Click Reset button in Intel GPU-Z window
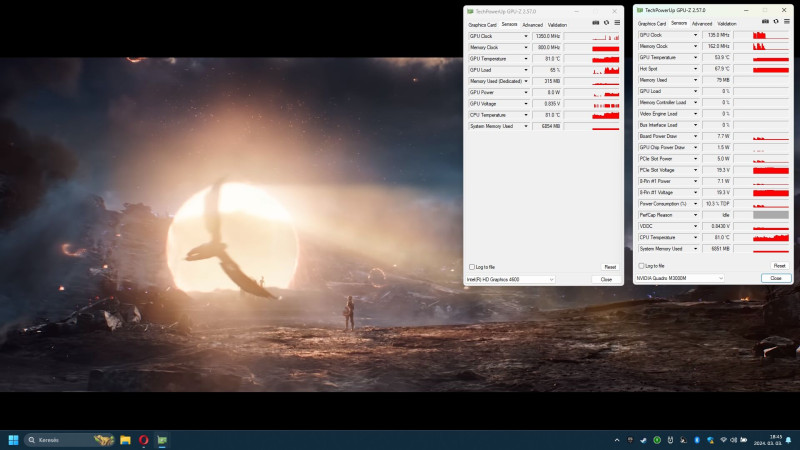This screenshot has width=800, height=450. [610, 267]
